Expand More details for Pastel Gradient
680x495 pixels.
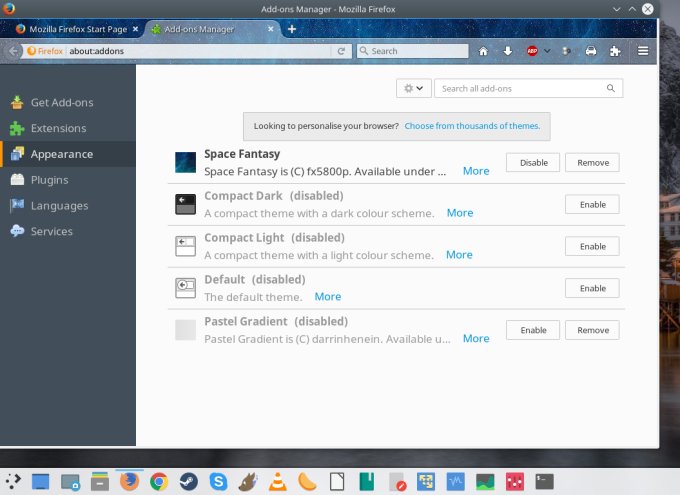[476, 339]
